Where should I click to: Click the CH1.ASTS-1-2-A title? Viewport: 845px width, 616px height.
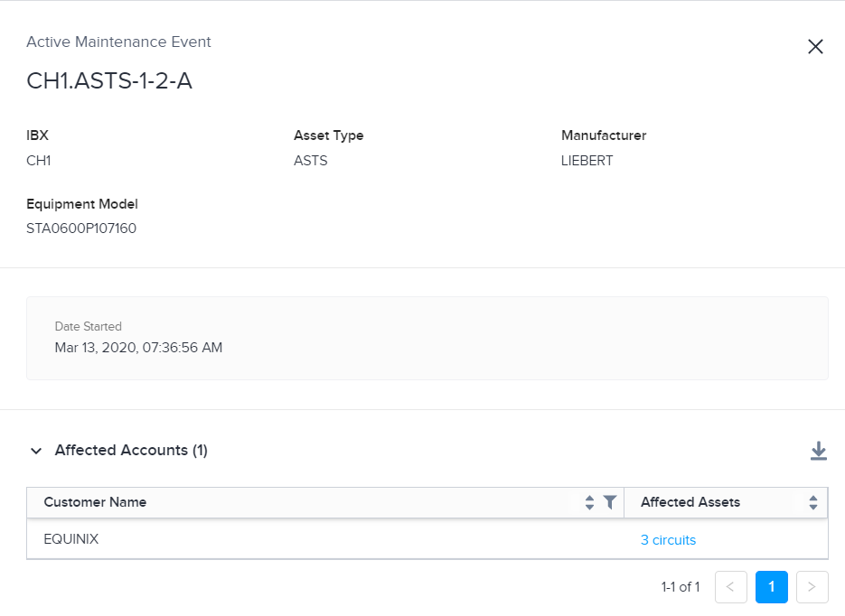click(109, 80)
